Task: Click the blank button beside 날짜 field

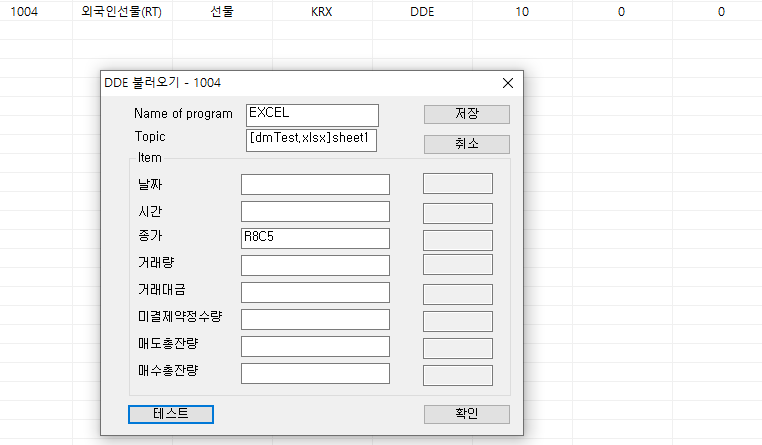Action: pyautogui.click(x=458, y=184)
